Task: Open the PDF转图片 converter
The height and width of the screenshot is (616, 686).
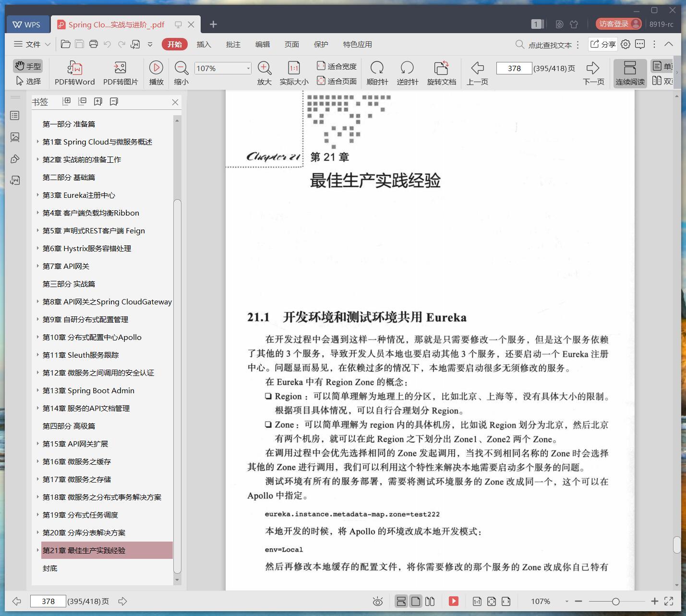Action: 120,73
